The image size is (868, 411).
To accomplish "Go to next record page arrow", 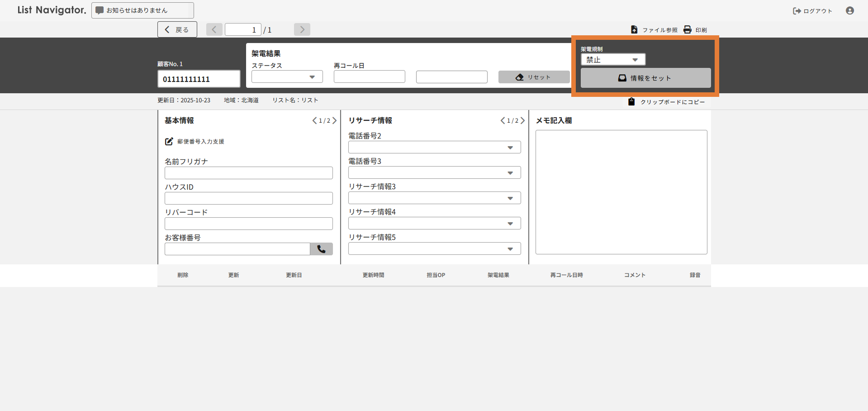I will pyautogui.click(x=302, y=29).
